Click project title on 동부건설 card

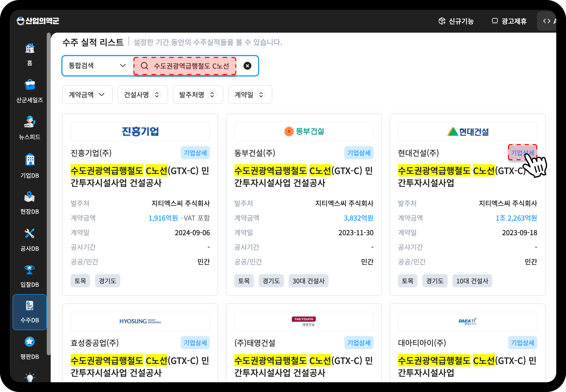tap(303, 177)
